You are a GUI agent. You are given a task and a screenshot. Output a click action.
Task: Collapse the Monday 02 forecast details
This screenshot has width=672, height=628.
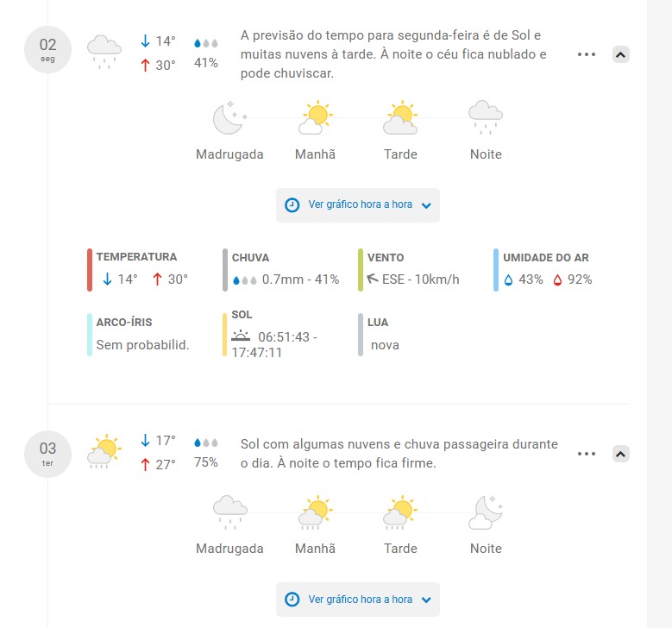[620, 54]
